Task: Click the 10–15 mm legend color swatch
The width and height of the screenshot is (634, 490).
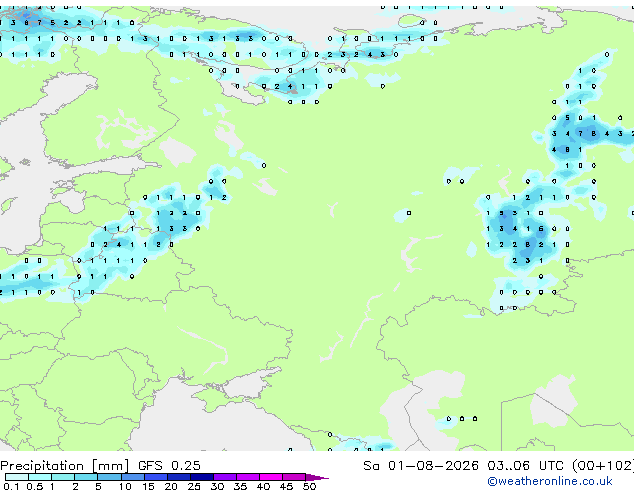Action: click(x=132, y=477)
